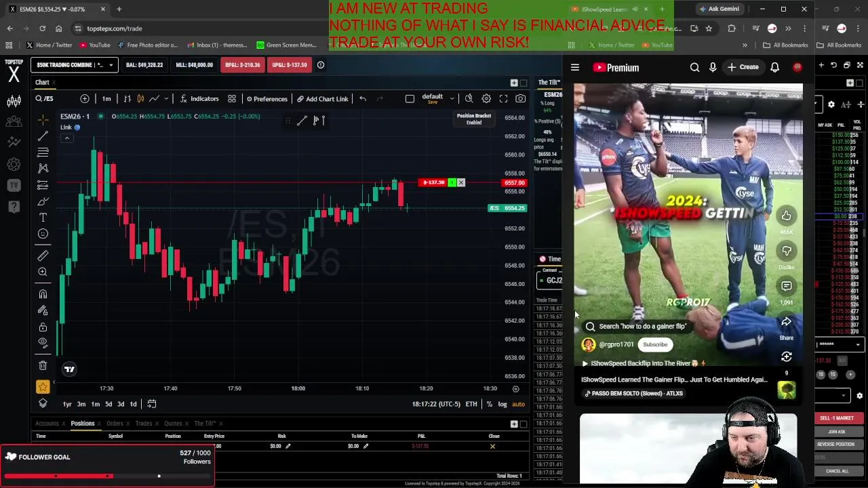Switch to the Quotes tab
This screenshot has width=868, height=488.
[x=173, y=424]
